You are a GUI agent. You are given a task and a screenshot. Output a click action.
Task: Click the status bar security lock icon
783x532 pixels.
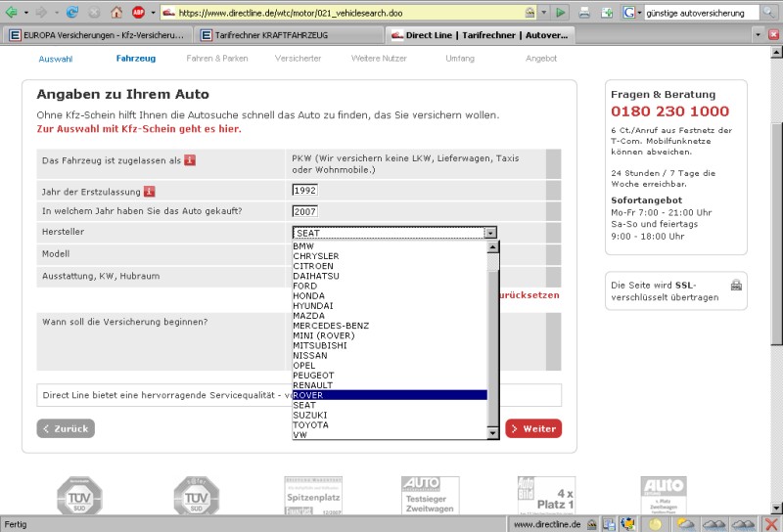pyautogui.click(x=592, y=524)
